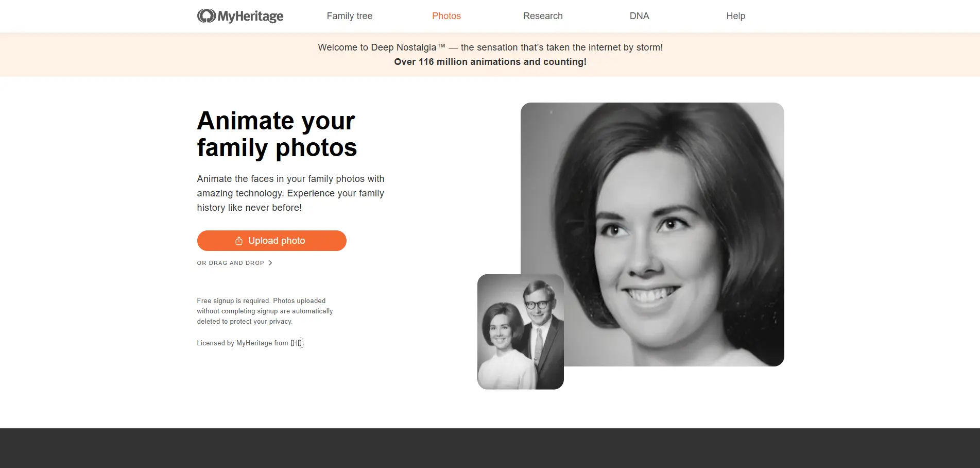
Task: Click the Over 116 million animations text
Action: tap(490, 62)
